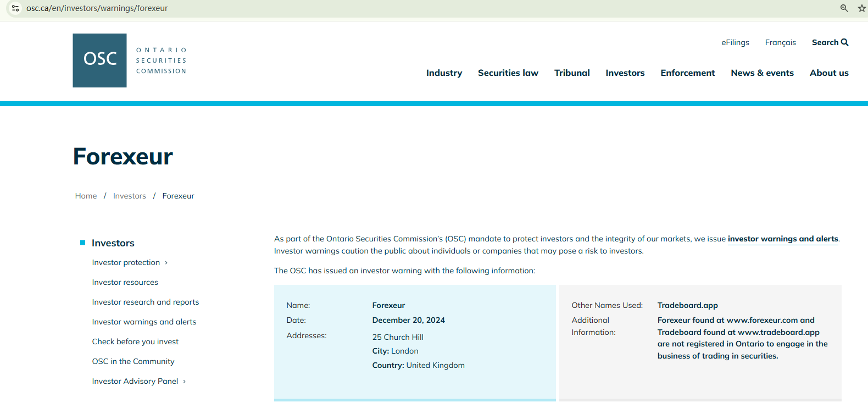Viewport: 868px width, 402px height.
Task: Open the News & events menu
Action: 763,73
